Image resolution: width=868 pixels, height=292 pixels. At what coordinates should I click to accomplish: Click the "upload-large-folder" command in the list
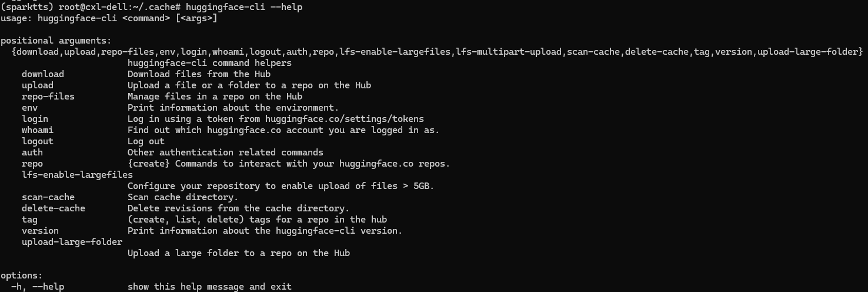[x=72, y=242]
